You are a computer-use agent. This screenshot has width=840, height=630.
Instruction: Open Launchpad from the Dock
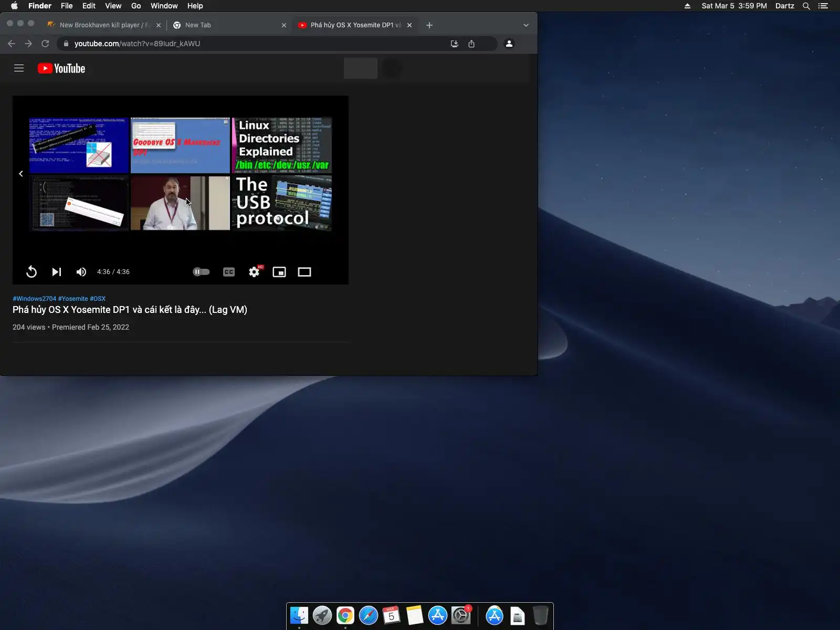[322, 615]
